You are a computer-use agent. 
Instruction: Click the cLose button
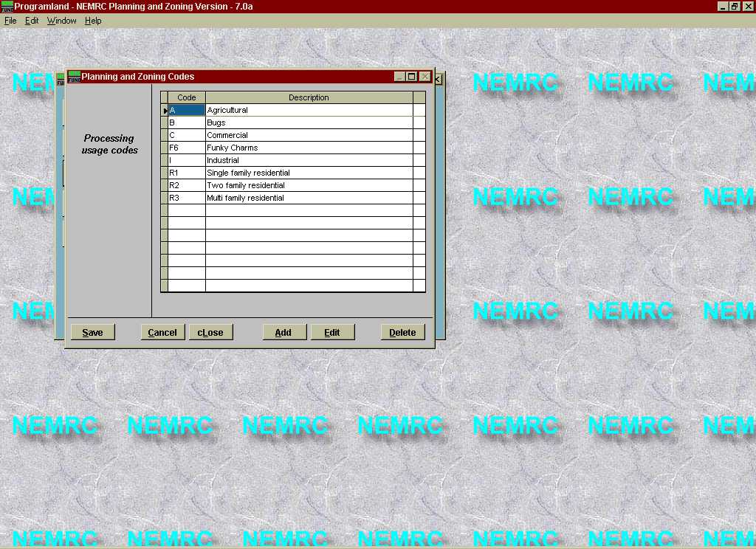point(210,332)
